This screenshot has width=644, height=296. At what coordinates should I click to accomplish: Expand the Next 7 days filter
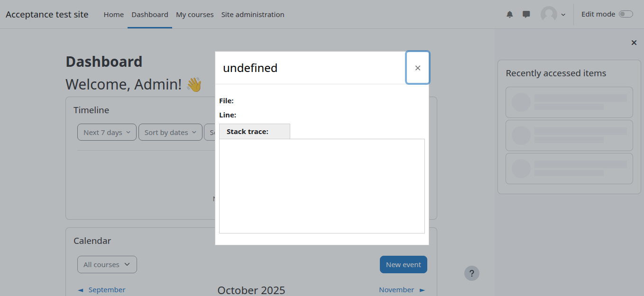click(x=107, y=133)
